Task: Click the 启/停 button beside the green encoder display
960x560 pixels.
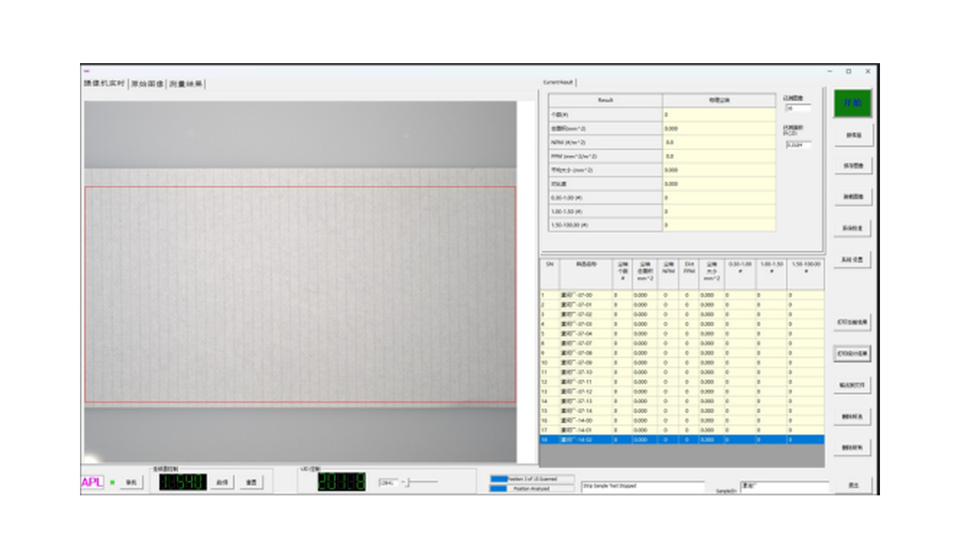Action: tap(222, 482)
